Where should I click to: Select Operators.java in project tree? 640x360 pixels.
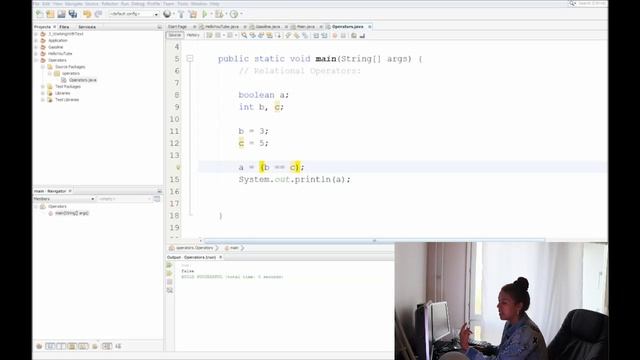pyautogui.click(x=83, y=80)
